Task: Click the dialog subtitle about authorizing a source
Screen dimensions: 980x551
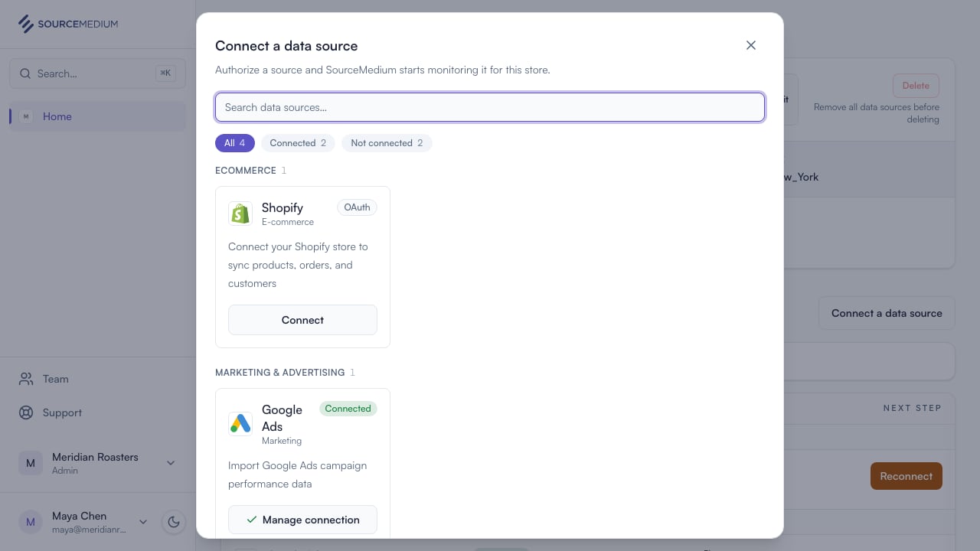Action: click(x=383, y=70)
